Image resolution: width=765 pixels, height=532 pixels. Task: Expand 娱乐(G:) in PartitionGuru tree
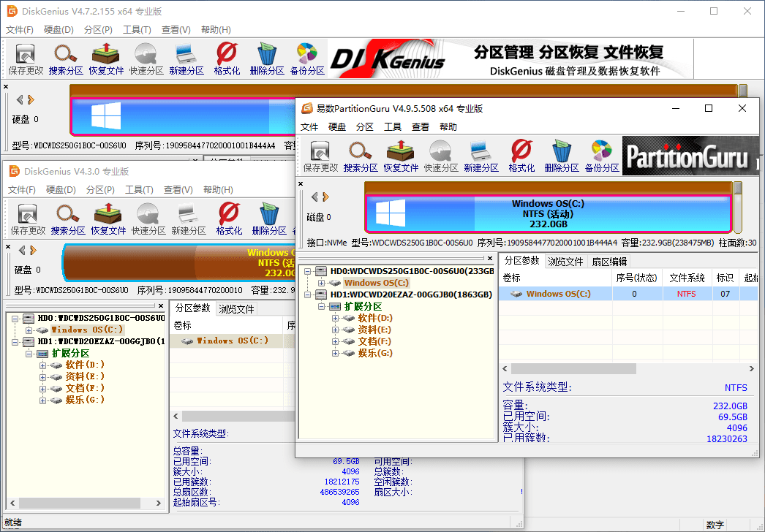pos(335,353)
